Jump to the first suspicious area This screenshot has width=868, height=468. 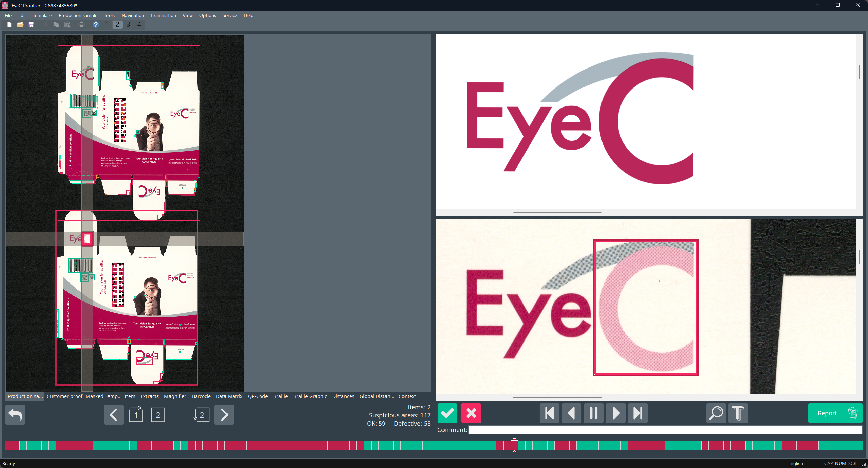point(550,413)
